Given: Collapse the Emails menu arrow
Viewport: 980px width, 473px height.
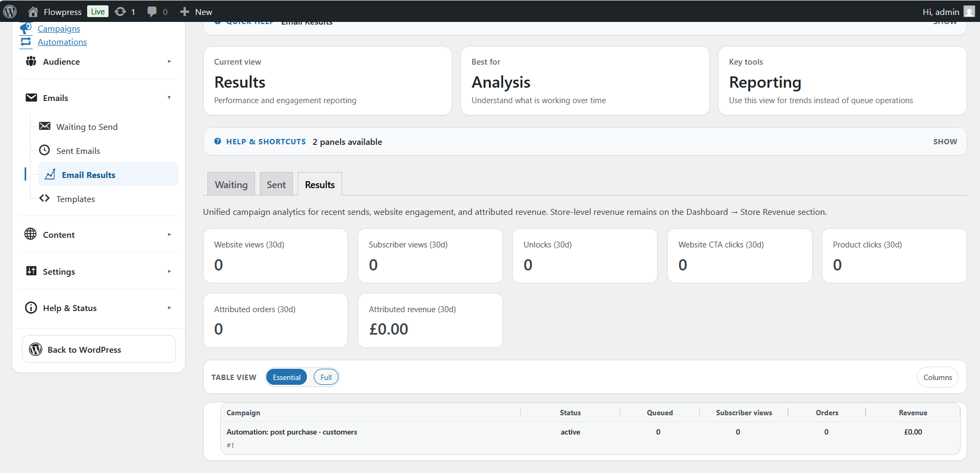Looking at the screenshot, I should click(169, 98).
